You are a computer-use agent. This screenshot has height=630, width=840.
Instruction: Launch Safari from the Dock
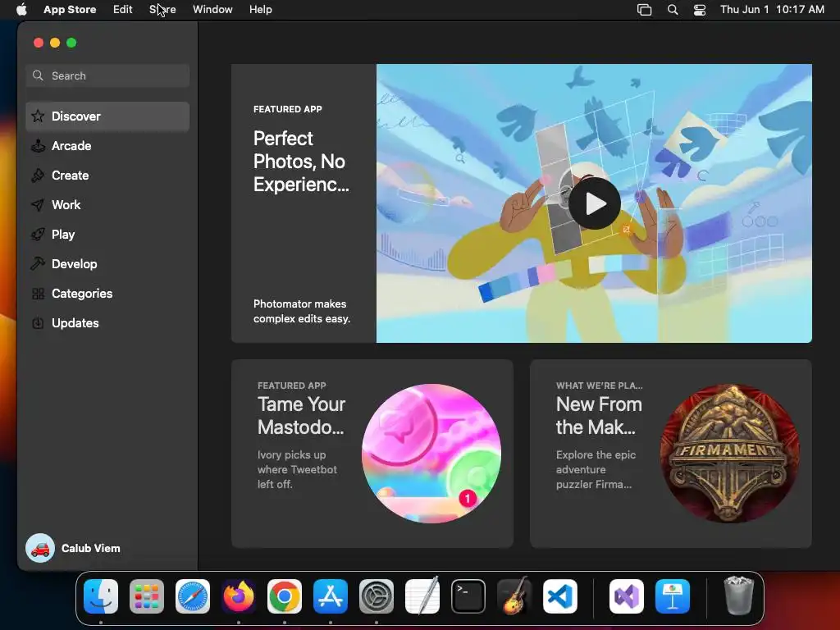[193, 596]
